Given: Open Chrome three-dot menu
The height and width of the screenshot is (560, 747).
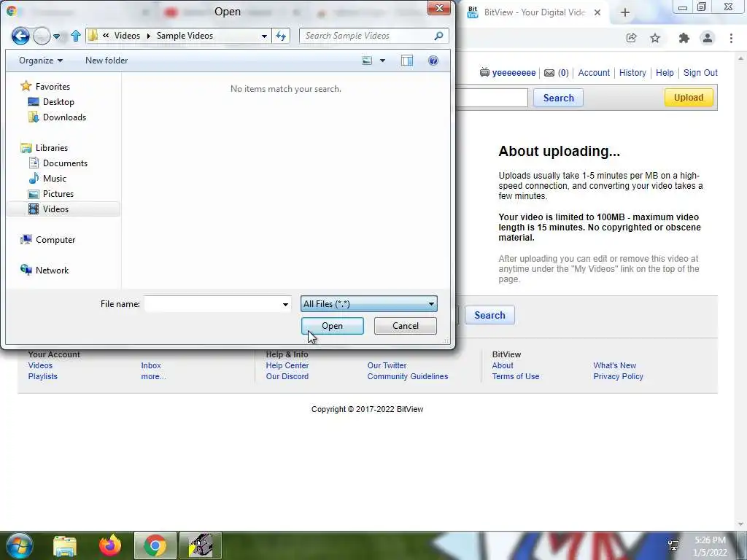Looking at the screenshot, I should click(x=731, y=38).
